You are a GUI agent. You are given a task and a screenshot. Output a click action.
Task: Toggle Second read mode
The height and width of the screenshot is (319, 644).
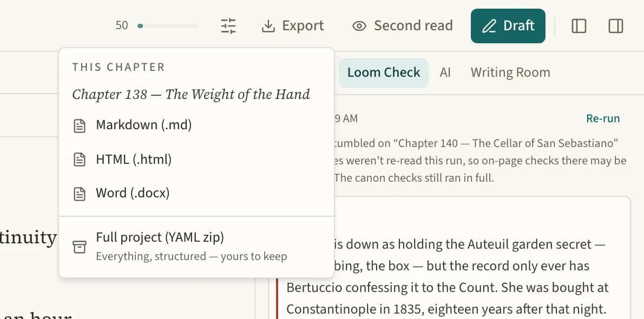click(403, 26)
